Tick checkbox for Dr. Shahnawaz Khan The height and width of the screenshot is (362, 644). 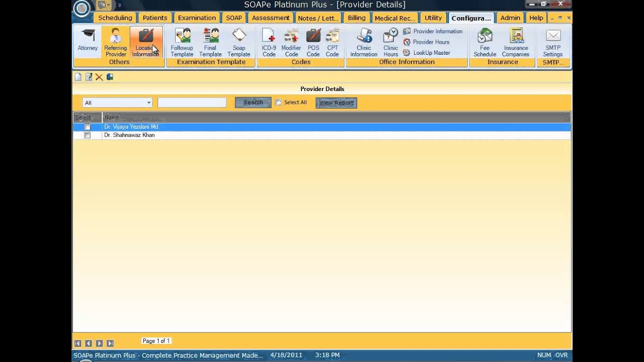(88, 136)
